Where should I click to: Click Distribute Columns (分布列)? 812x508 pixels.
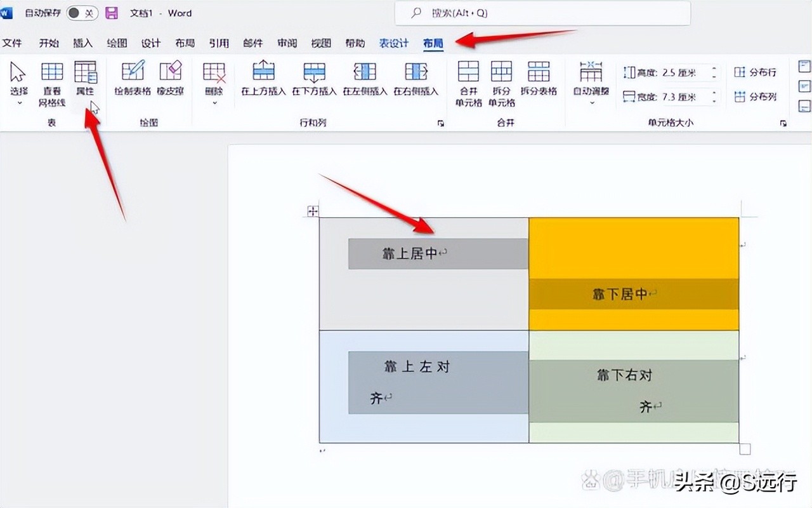click(x=756, y=97)
